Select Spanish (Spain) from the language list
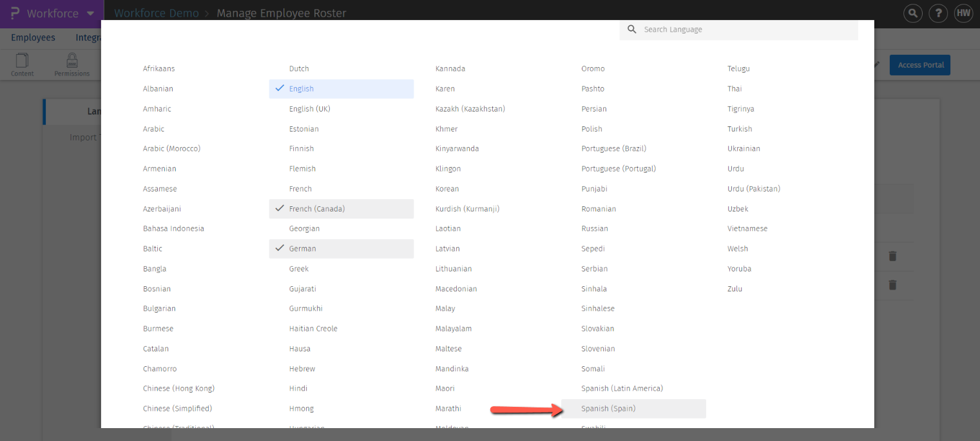 (x=608, y=409)
